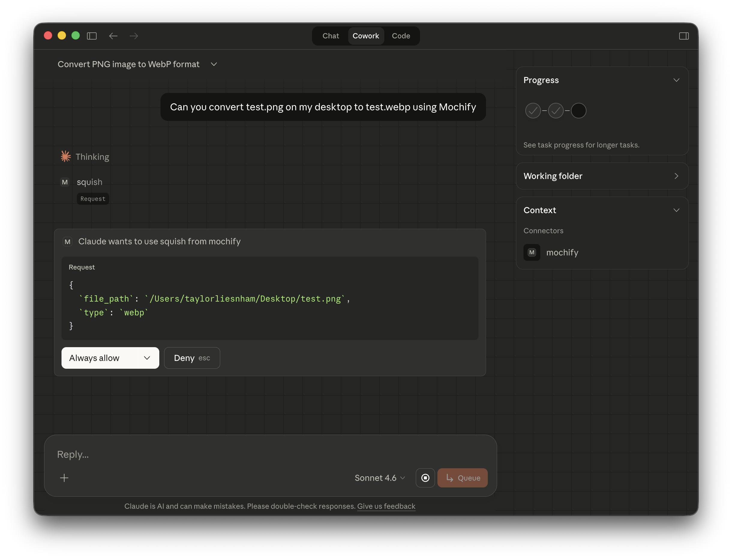Image resolution: width=732 pixels, height=560 pixels.
Task: Toggle the right sidebar panel
Action: [684, 36]
